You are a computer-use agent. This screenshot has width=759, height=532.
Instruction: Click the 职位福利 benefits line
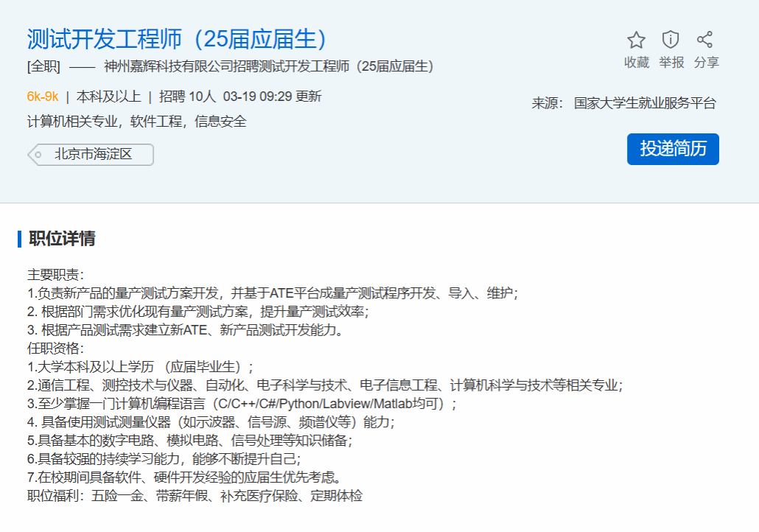click(x=195, y=496)
